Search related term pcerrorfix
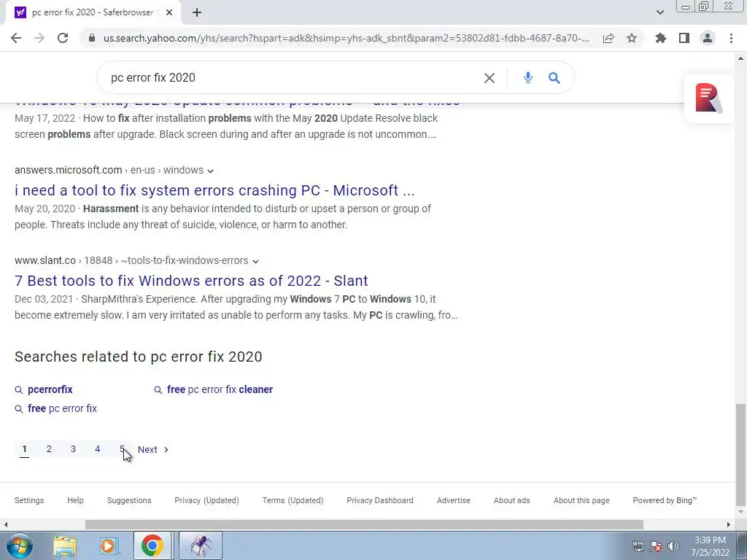This screenshot has height=560, width=747. (50, 389)
